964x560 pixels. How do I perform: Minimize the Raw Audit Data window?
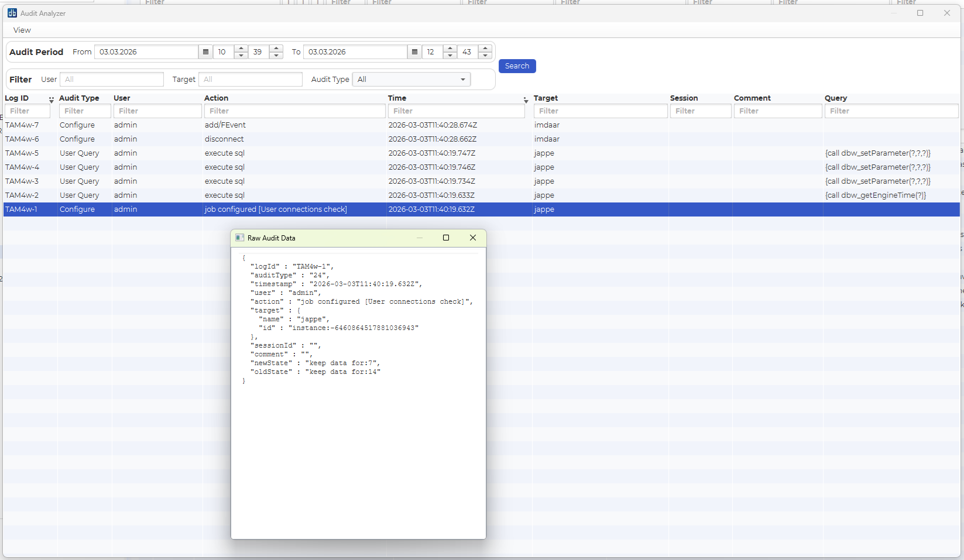coord(420,238)
